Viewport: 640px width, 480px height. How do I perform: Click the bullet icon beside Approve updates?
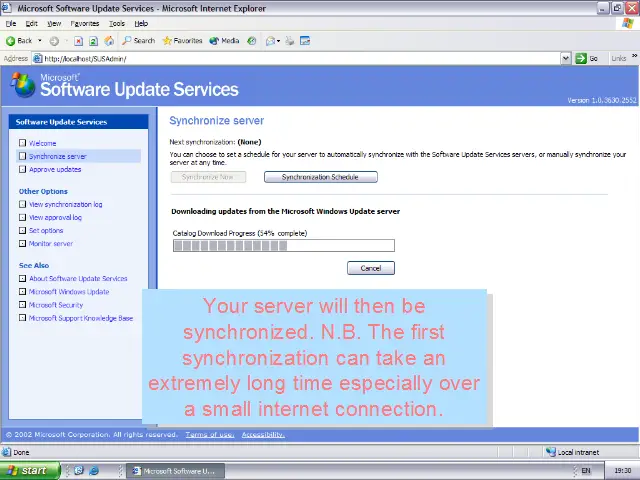tap(22, 169)
